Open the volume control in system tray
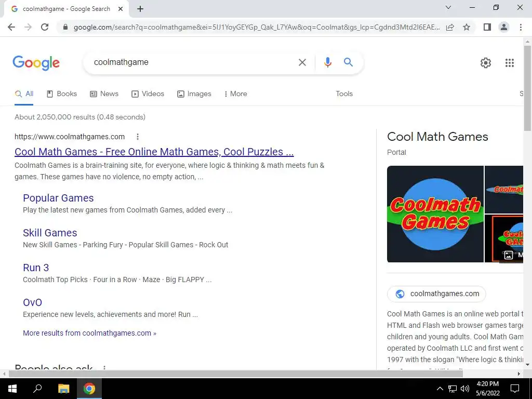Screen dimensions: 532x399 (x=465, y=389)
